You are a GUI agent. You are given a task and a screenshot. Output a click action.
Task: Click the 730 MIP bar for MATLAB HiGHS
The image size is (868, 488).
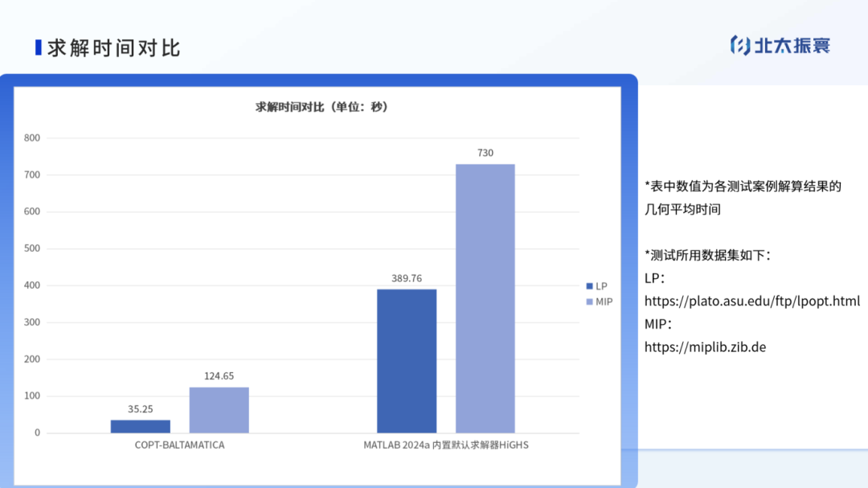point(486,297)
